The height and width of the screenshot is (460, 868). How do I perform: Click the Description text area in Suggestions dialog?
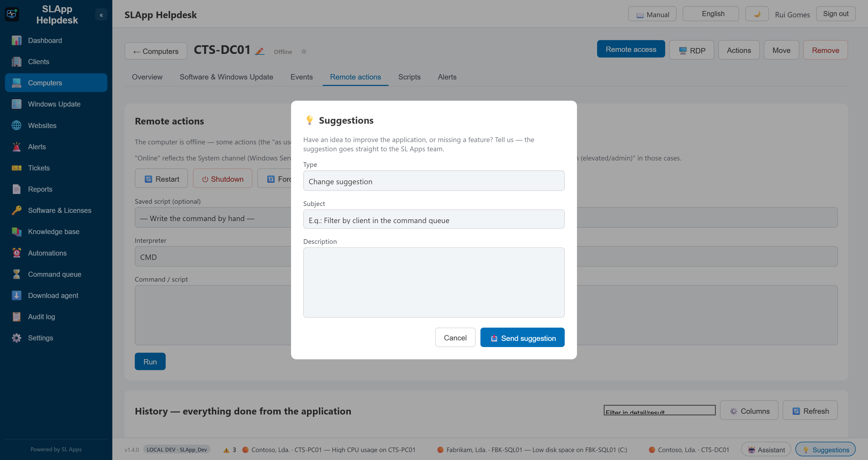point(434,283)
